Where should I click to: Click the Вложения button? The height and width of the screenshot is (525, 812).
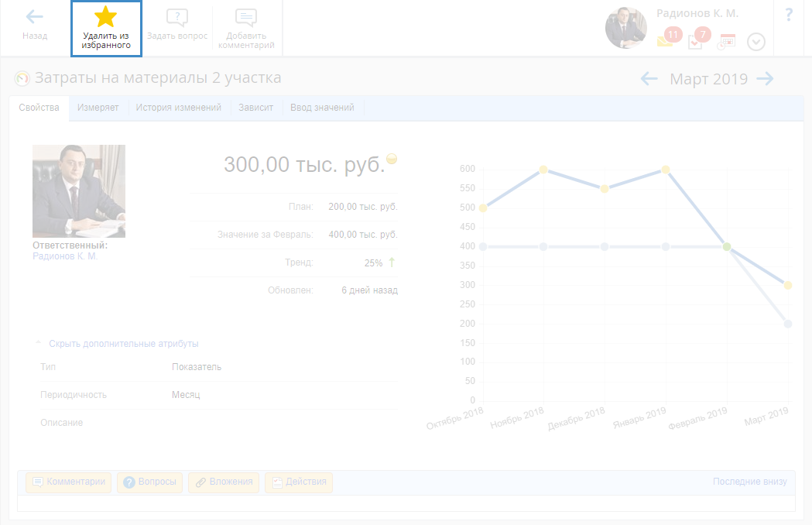click(224, 482)
